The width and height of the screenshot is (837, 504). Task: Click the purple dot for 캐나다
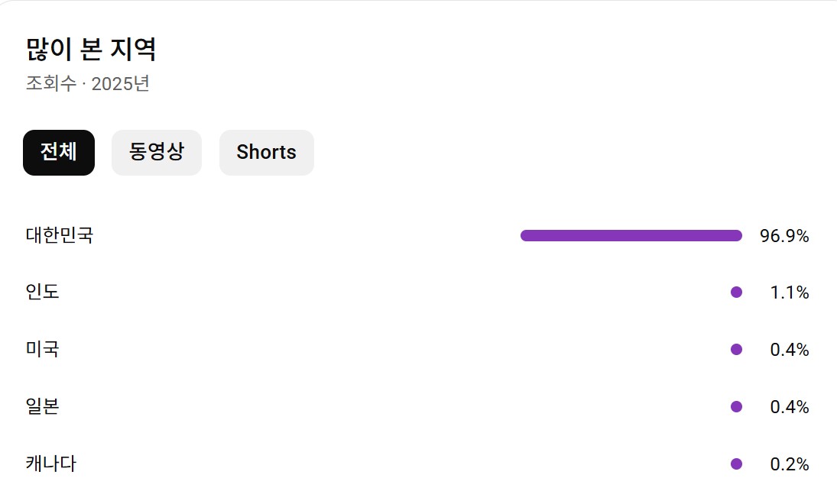(x=737, y=464)
